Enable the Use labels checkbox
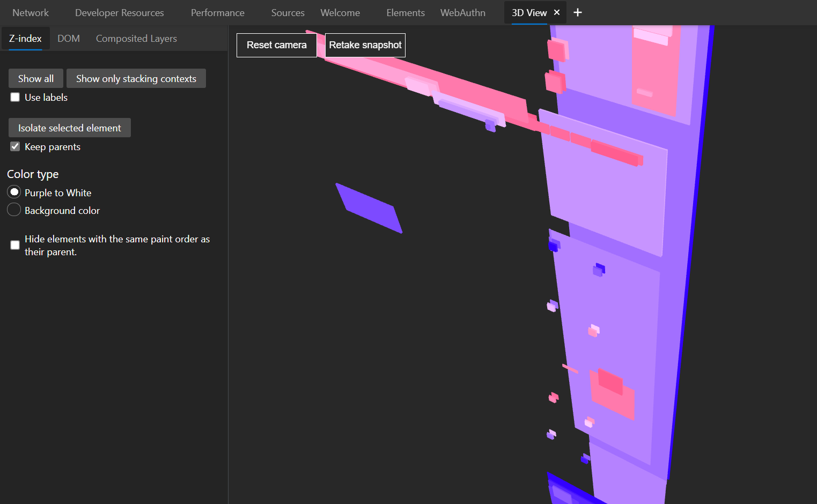Screen dimensions: 817x504 pyautogui.click(x=15, y=97)
